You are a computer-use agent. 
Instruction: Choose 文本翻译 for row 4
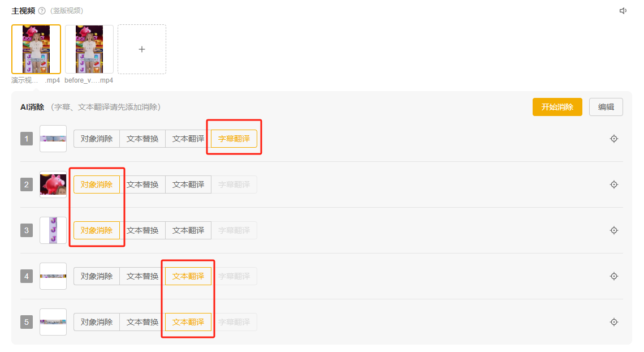pyautogui.click(x=188, y=276)
